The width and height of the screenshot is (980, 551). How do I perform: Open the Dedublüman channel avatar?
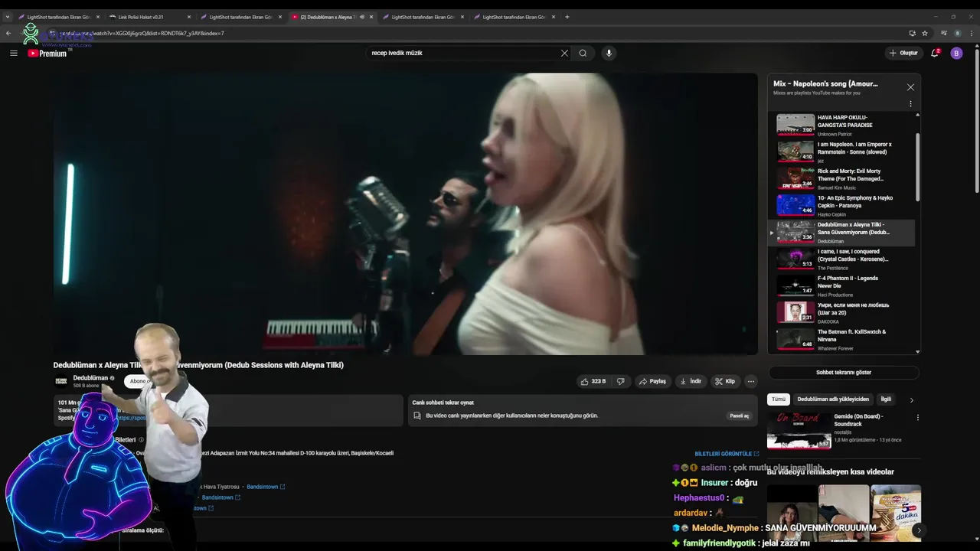click(x=60, y=381)
